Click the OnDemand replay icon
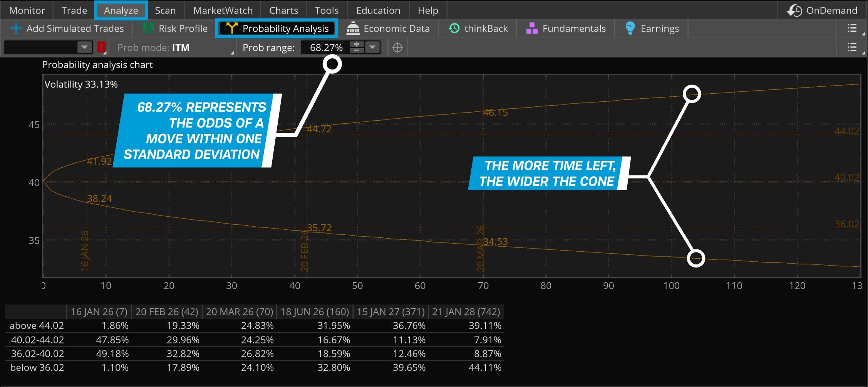868x387 pixels. click(x=793, y=10)
